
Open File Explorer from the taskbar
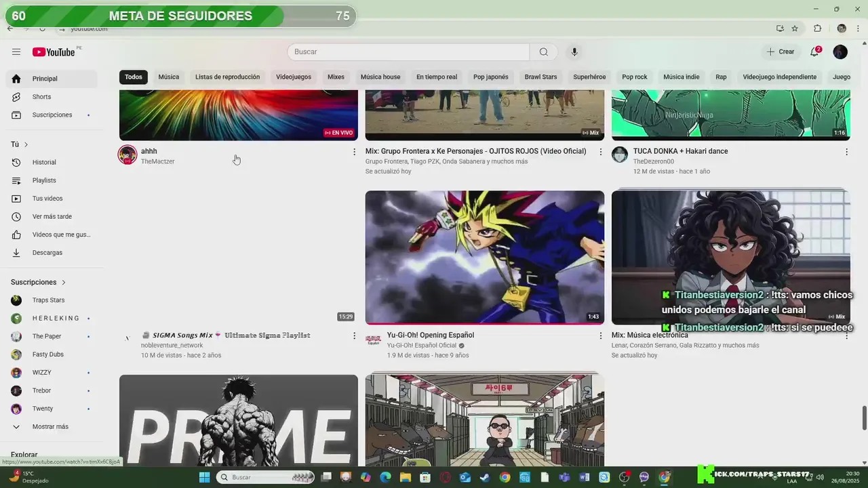coord(406,477)
